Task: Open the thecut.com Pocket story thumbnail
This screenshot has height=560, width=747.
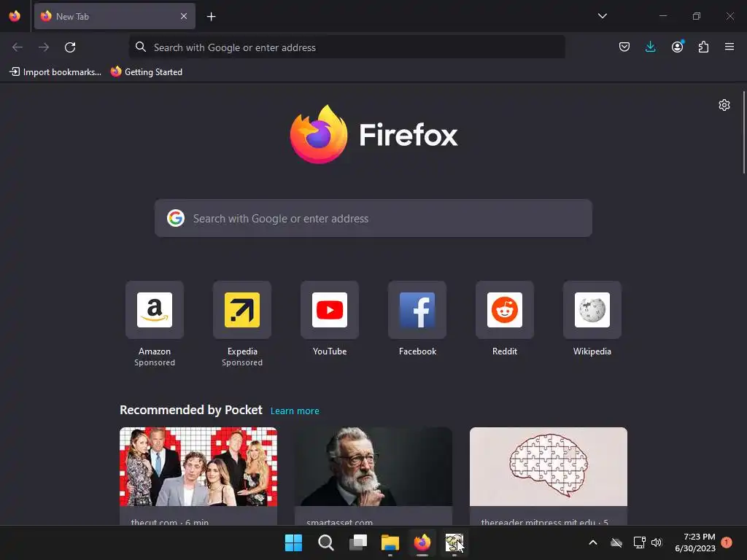Action: (x=198, y=467)
